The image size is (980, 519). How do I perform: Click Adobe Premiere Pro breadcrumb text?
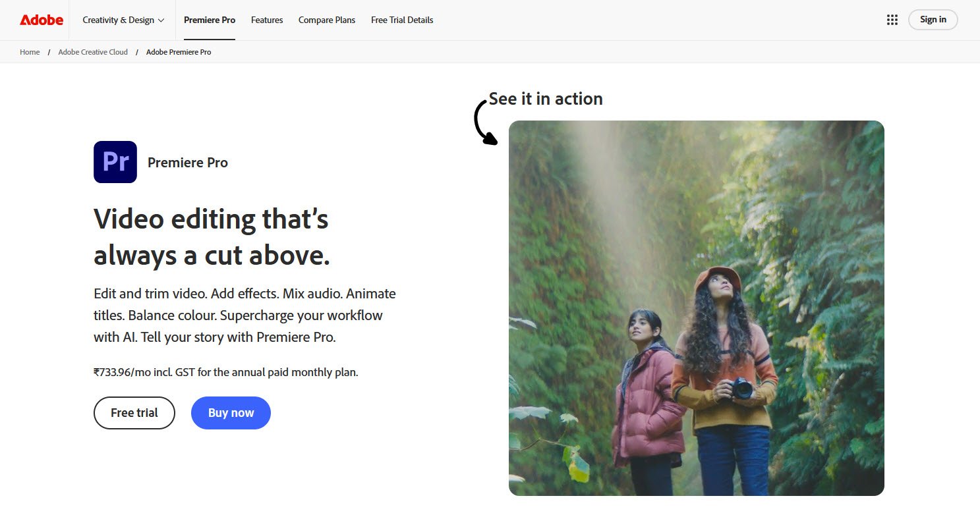tap(179, 52)
